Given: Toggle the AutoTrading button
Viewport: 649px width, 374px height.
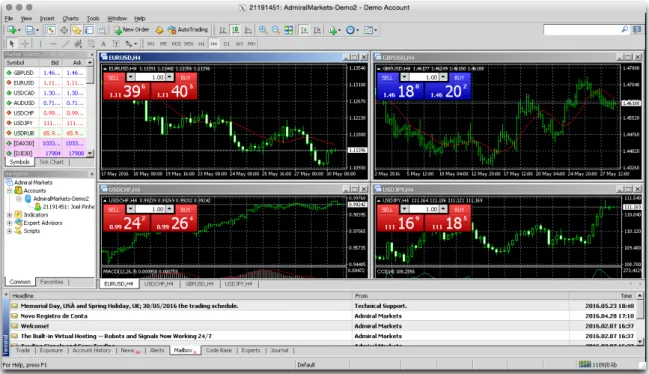Looking at the screenshot, I should (x=187, y=30).
